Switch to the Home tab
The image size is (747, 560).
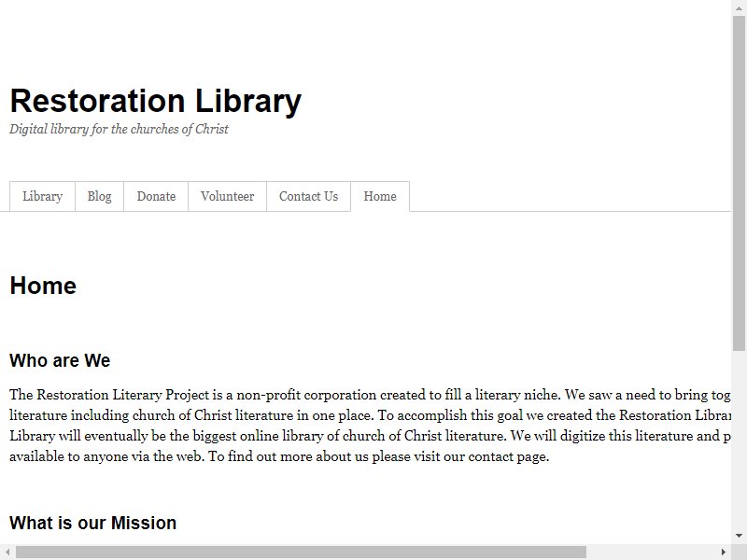(380, 196)
